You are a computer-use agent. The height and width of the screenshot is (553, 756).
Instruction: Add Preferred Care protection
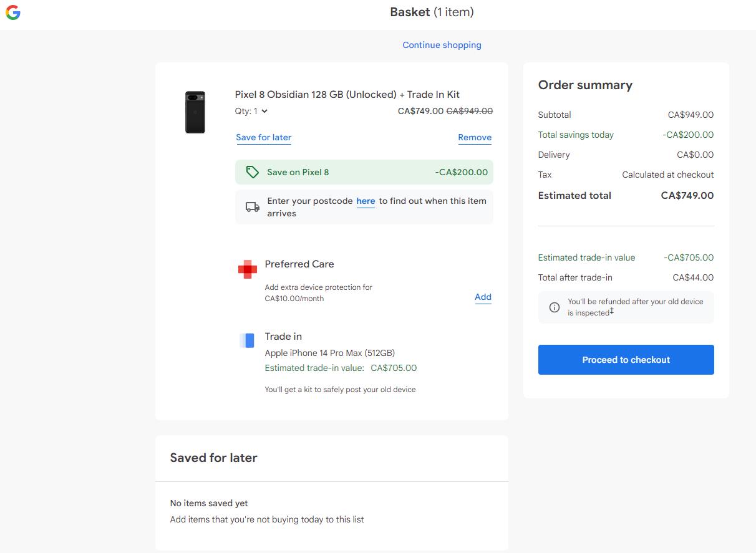point(483,297)
